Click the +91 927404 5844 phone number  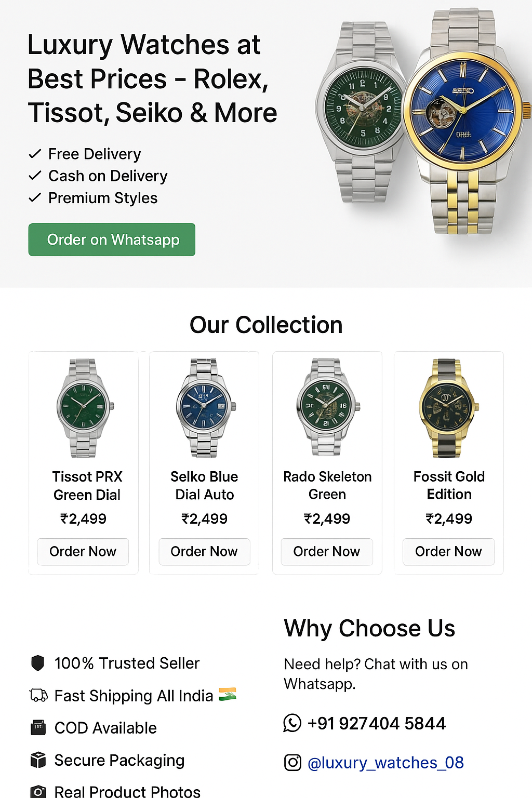pos(377,723)
